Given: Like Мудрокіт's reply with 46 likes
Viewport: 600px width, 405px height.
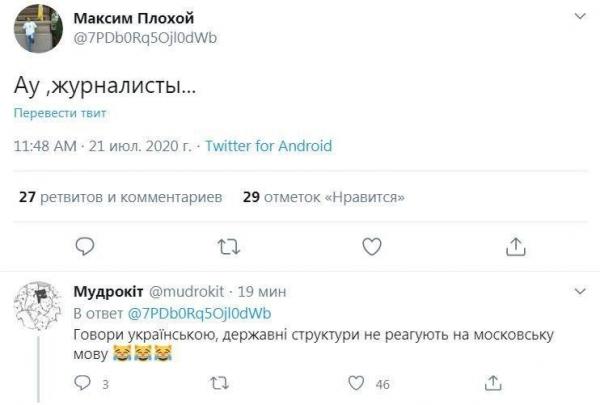Looking at the screenshot, I should pyautogui.click(x=355, y=382).
